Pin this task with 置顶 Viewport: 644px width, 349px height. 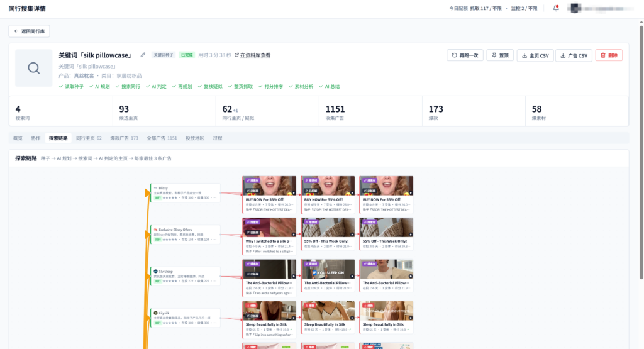[500, 55]
